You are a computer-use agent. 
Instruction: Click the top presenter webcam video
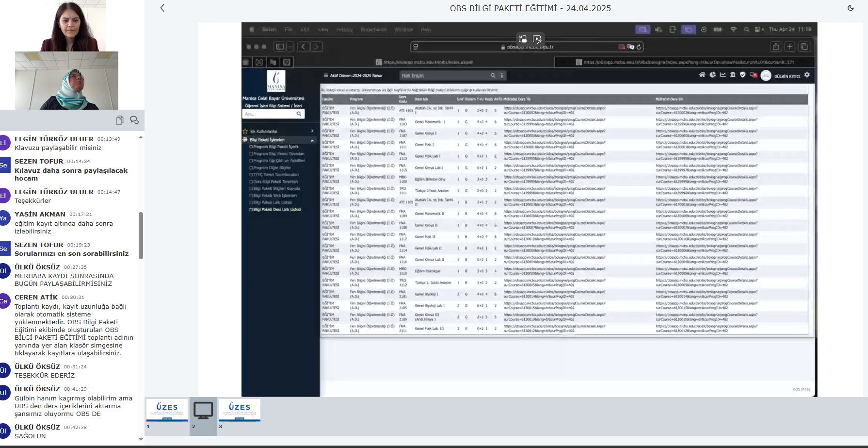coord(72,26)
